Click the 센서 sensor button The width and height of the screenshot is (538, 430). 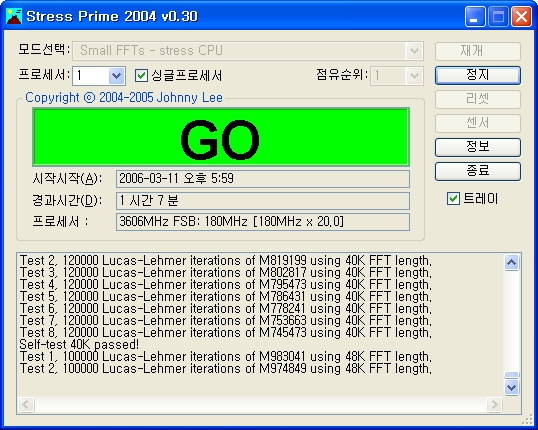(x=478, y=123)
